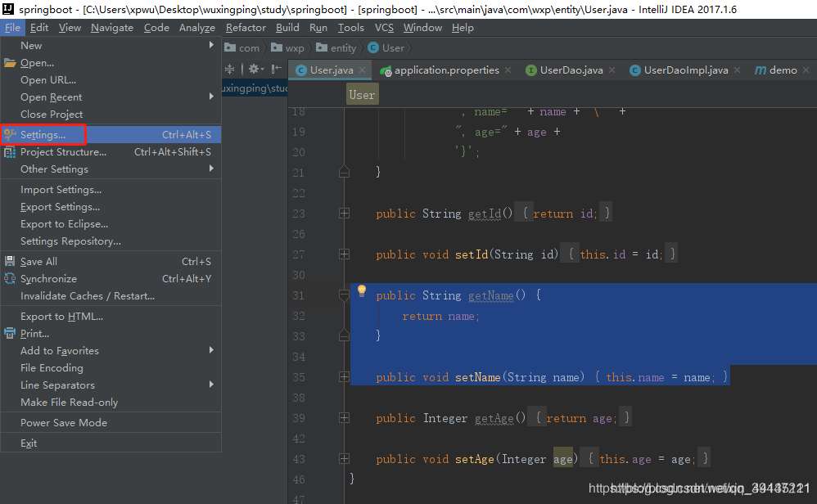Click Exit in File menu
The height and width of the screenshot is (504, 817).
click(111, 443)
